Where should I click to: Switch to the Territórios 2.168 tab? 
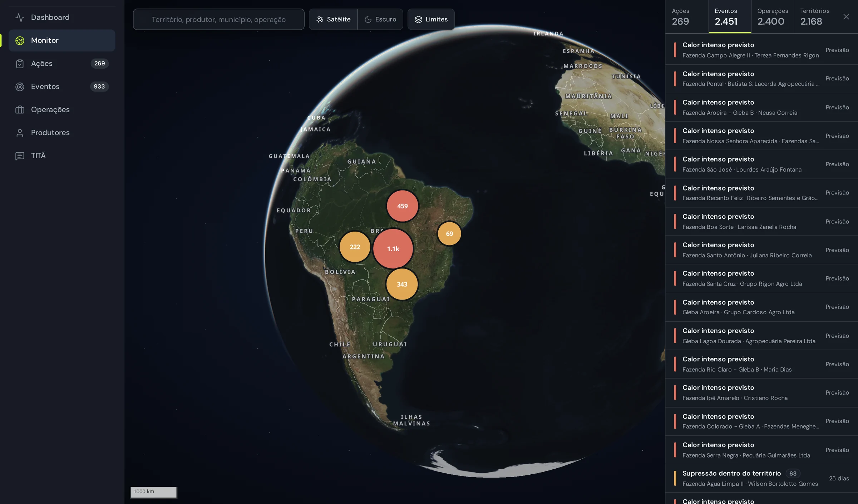click(815, 17)
